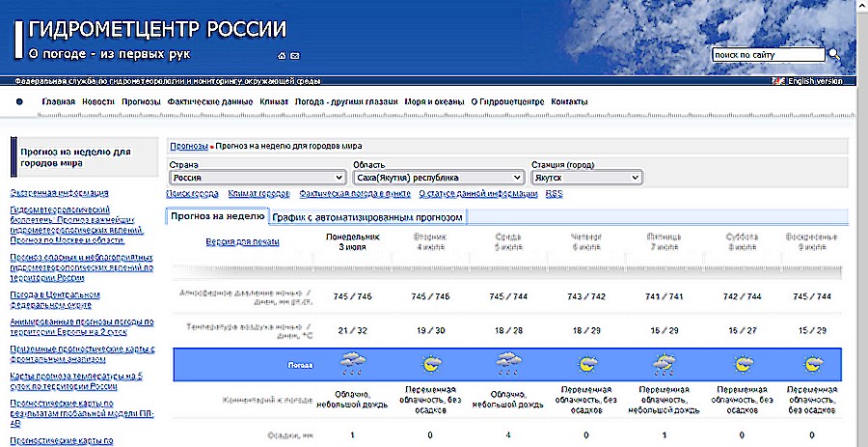The height and width of the screenshot is (447, 868).
Task: Click Wednesday's rain cloud weather icon
Action: click(508, 364)
